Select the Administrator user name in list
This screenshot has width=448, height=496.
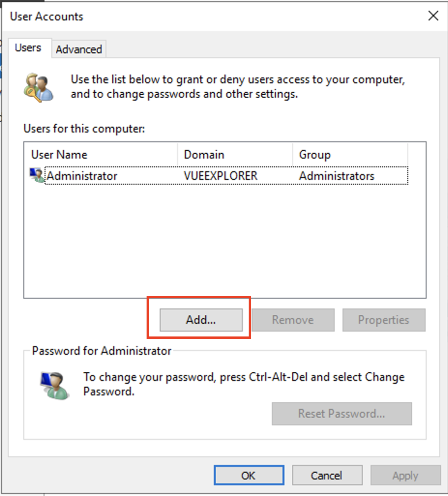(82, 176)
